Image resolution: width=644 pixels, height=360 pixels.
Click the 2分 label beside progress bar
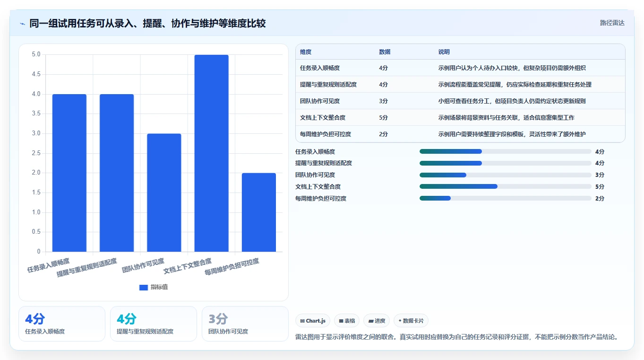[x=600, y=199]
